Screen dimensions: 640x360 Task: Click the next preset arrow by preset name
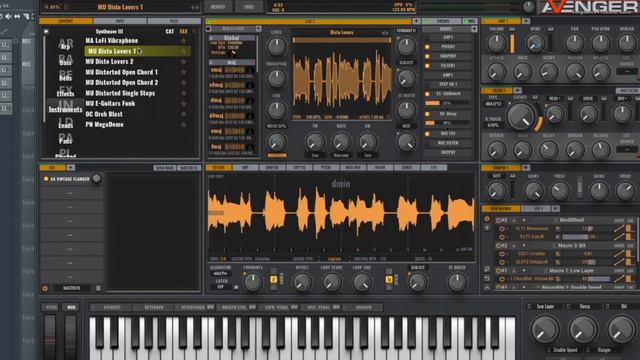198,7
